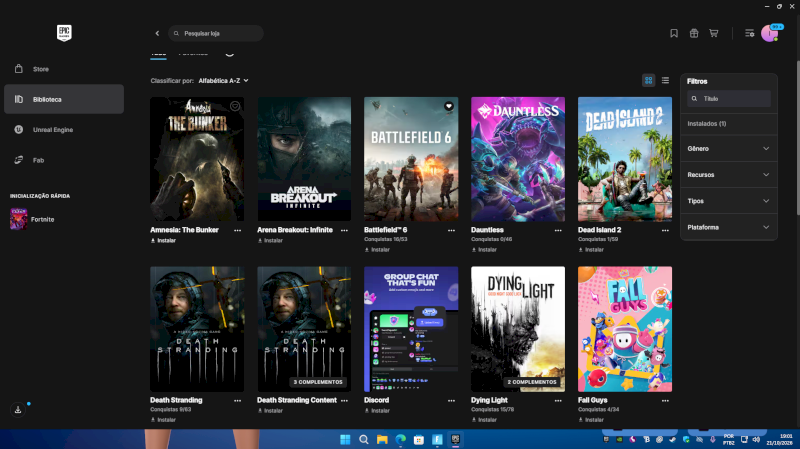Open the wishlist bookmark icon
Image resolution: width=800 pixels, height=449 pixels.
(x=673, y=33)
